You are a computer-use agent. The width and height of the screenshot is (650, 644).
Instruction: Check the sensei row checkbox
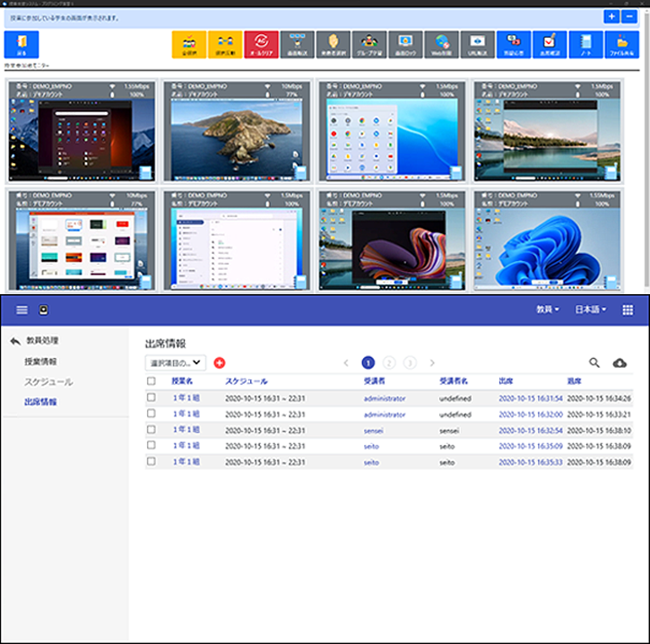[152, 430]
